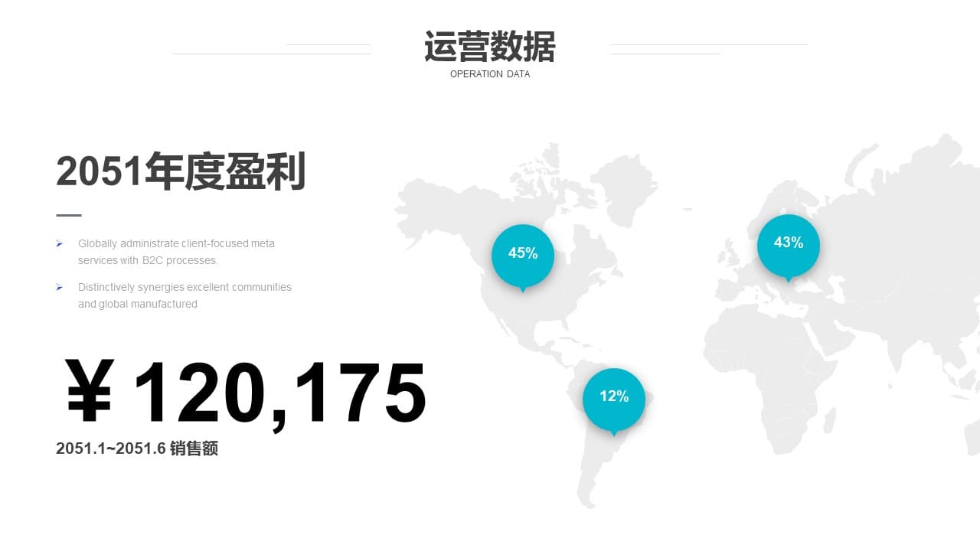Select the 43% map marker bubble

point(789,247)
